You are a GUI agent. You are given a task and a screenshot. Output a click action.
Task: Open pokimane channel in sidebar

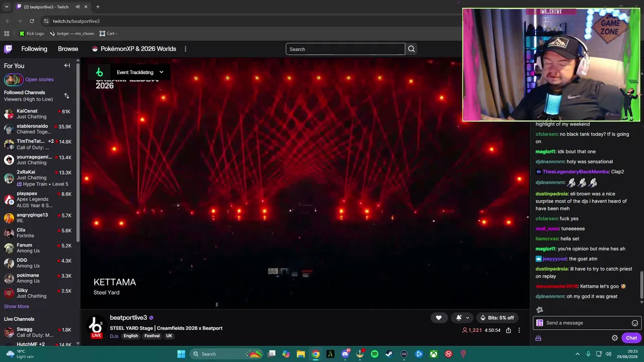(x=39, y=278)
